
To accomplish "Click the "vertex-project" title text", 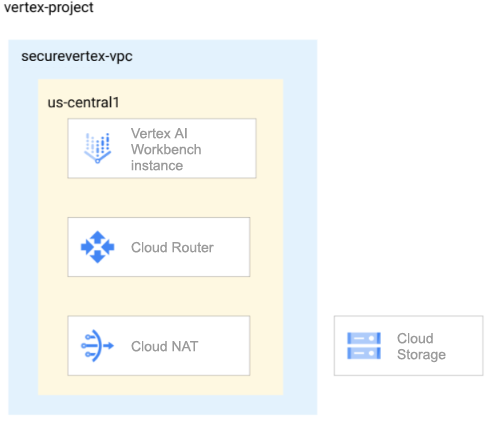I will point(49,7).
